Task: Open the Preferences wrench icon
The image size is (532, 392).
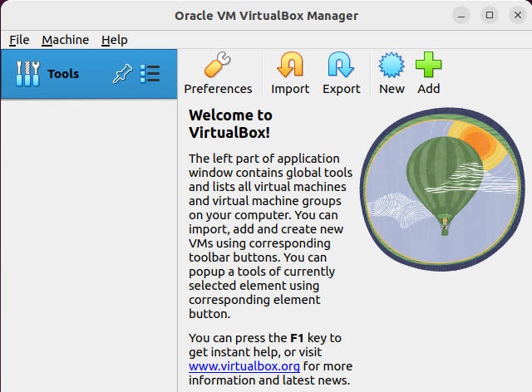Action: pos(218,65)
